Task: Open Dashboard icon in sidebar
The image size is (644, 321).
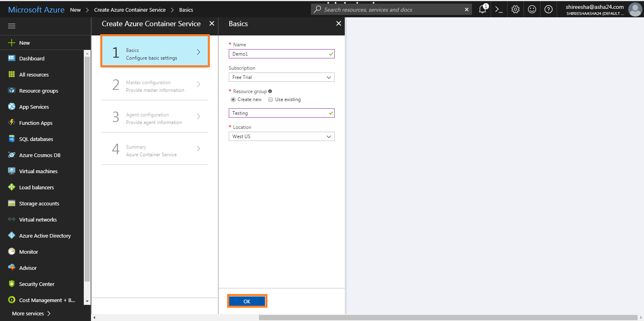Action: (x=12, y=58)
